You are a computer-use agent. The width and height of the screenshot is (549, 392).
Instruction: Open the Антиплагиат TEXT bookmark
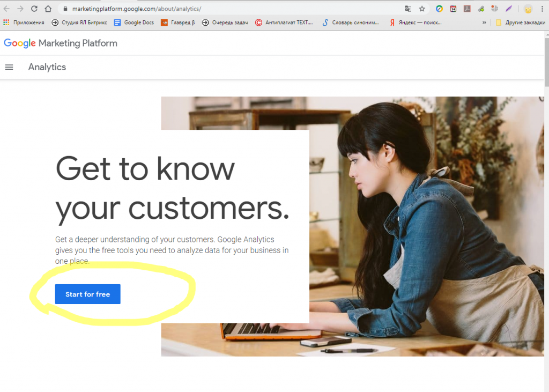pyautogui.click(x=284, y=23)
